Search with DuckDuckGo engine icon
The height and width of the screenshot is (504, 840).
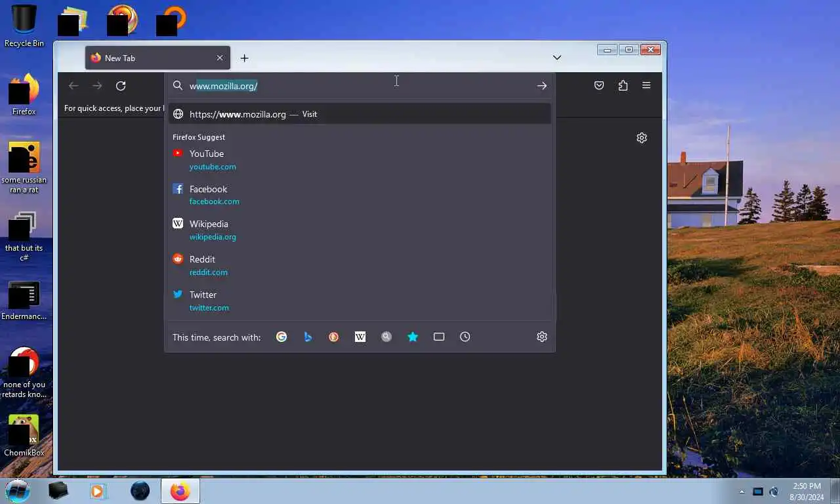[334, 337]
